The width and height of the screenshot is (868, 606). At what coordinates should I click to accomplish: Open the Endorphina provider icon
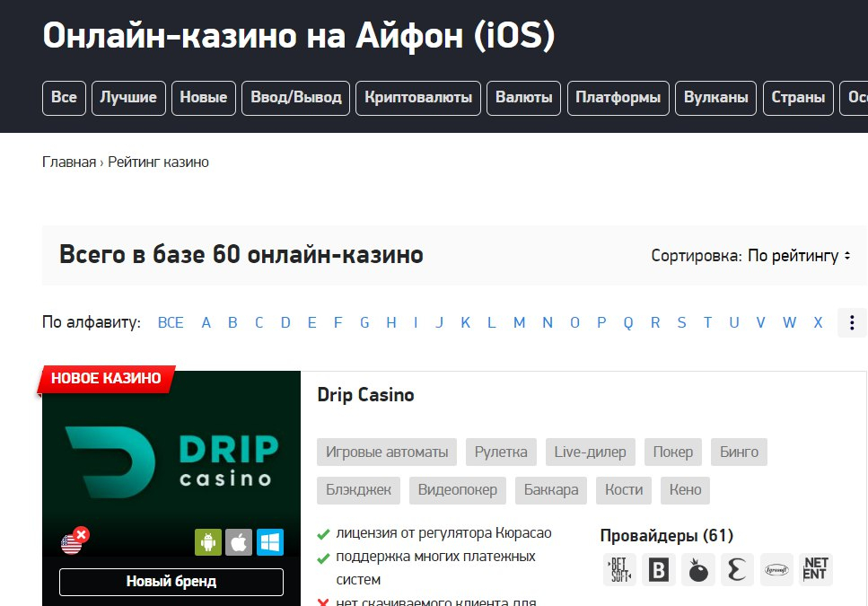(737, 569)
